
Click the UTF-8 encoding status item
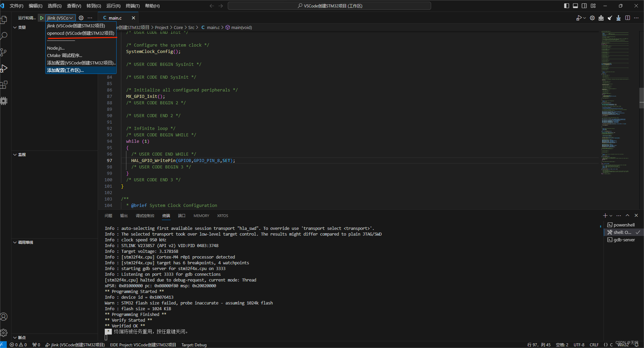pyautogui.click(x=579, y=345)
